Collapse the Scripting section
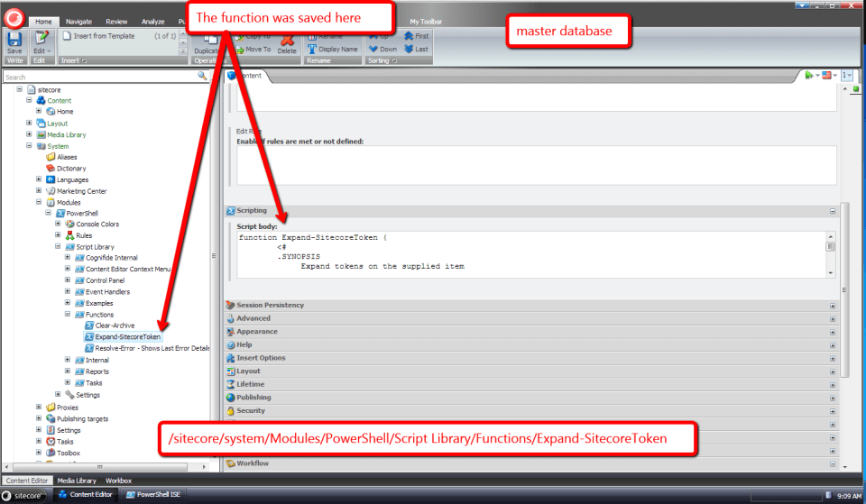Viewport: 866px width, 504px height. [832, 211]
